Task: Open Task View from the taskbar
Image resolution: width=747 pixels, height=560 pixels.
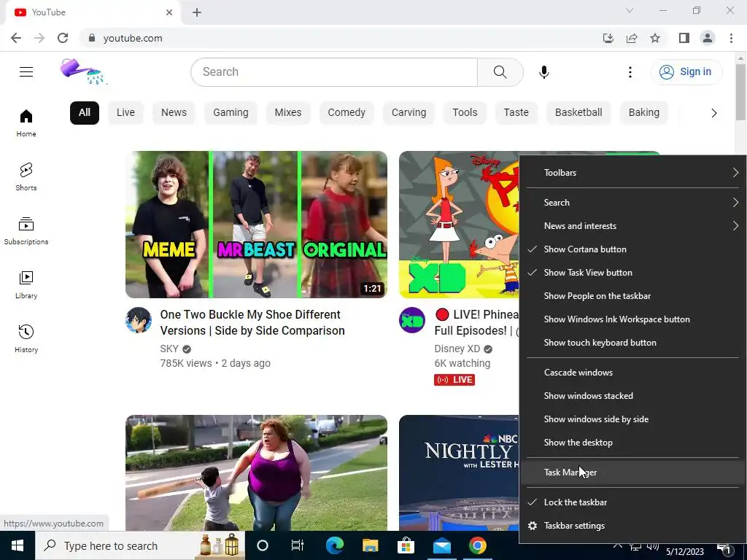Action: tap(298, 545)
